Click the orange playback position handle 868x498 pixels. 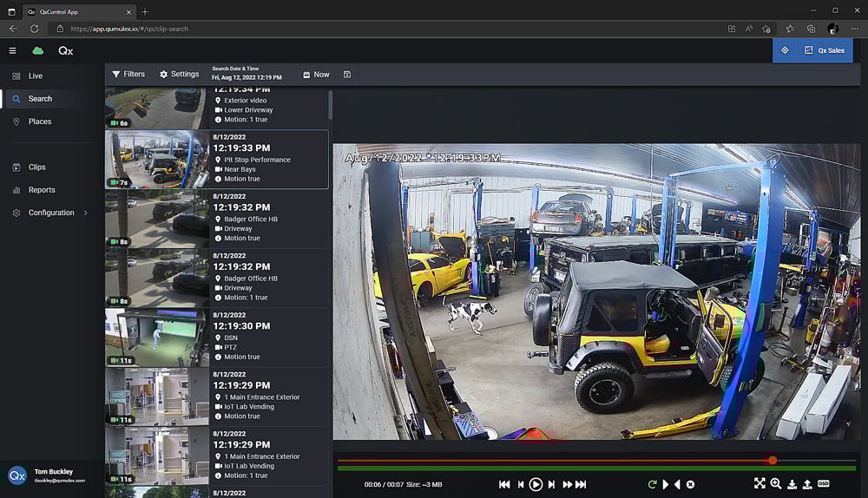[x=773, y=461]
